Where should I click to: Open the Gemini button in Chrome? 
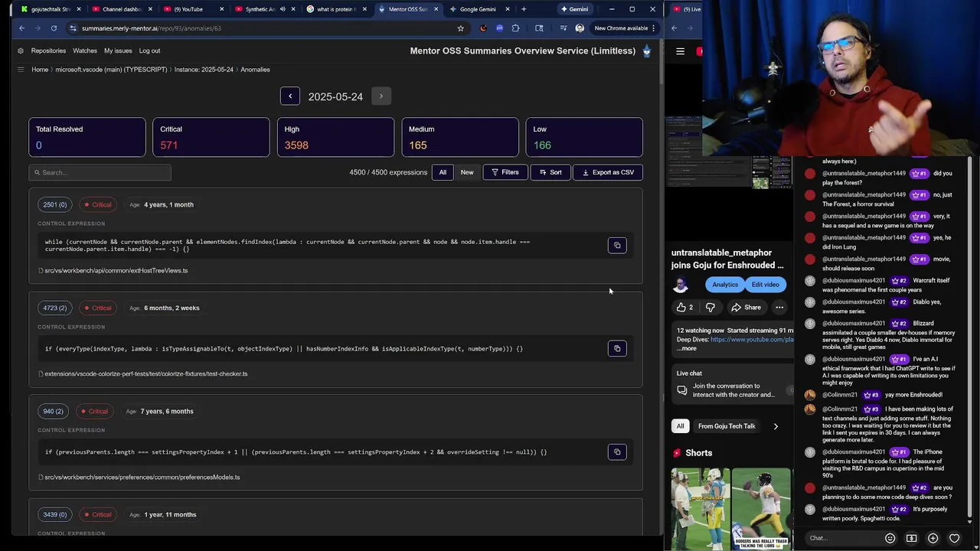pos(574,9)
